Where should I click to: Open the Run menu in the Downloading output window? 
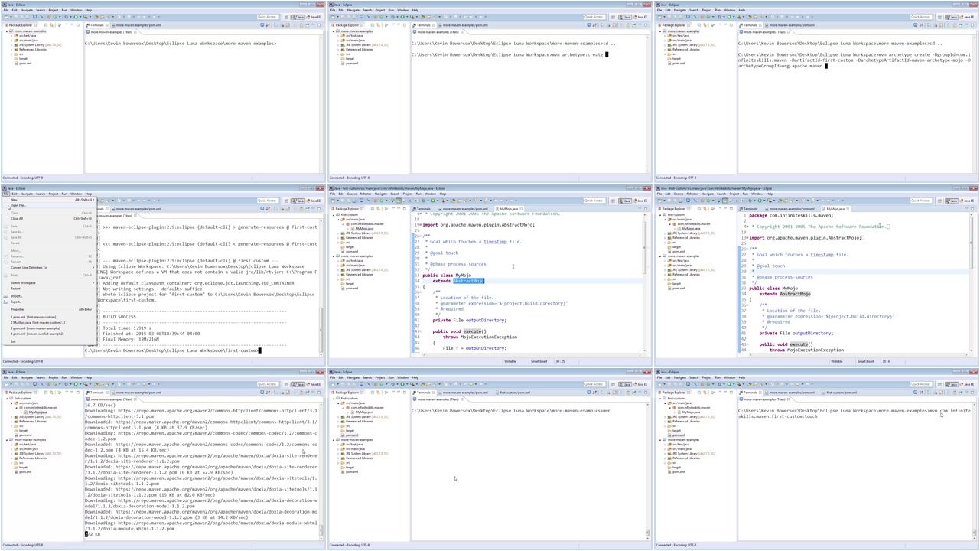(64, 377)
